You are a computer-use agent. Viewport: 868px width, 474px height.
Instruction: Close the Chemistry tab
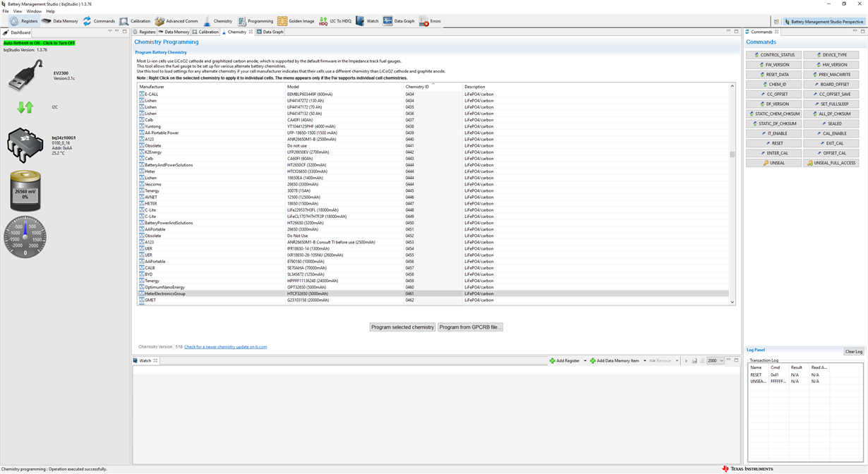click(251, 32)
